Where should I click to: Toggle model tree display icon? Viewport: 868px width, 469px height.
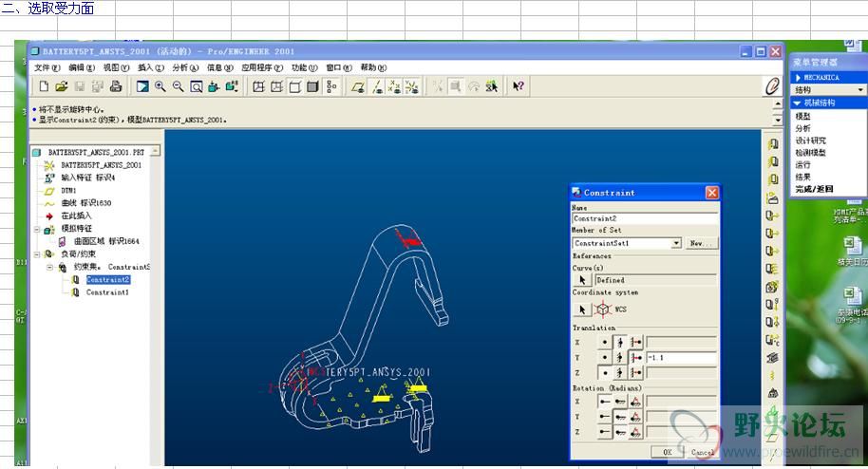tap(331, 86)
